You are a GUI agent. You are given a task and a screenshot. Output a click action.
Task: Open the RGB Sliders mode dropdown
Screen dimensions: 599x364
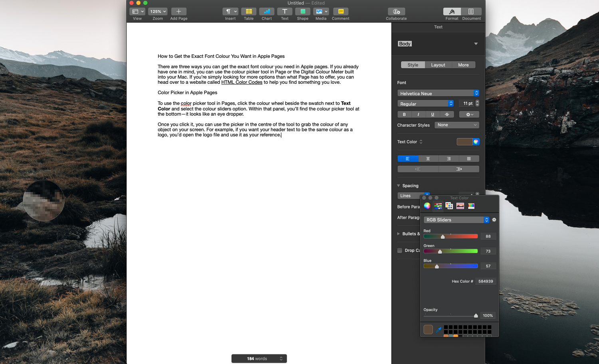456,220
